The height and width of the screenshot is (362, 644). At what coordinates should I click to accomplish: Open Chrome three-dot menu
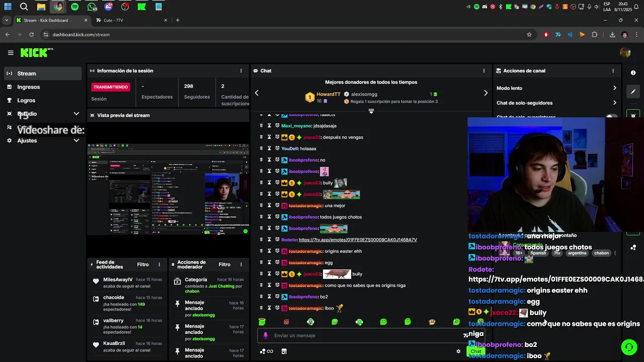coord(636,35)
